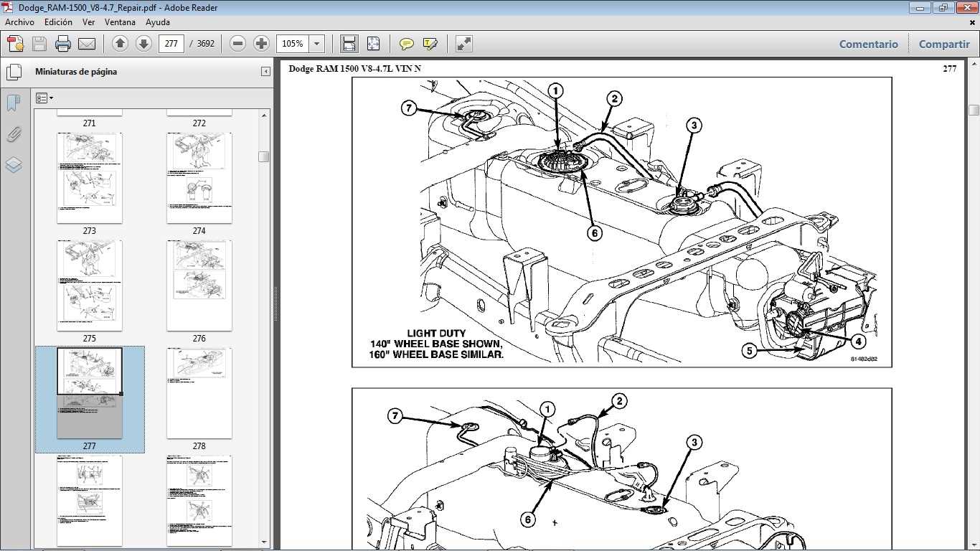Viewport: 980px width, 551px height.
Task: Print the document using printer icon
Action: [63, 44]
